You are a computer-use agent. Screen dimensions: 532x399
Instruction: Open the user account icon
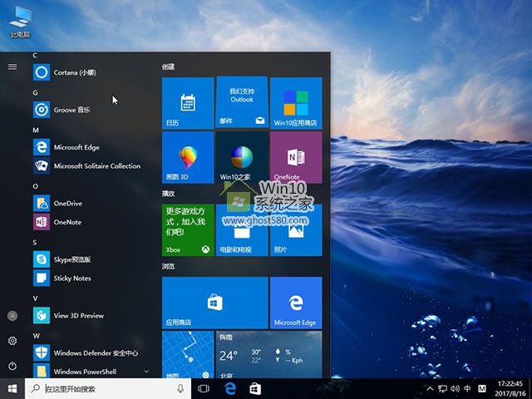[12, 316]
